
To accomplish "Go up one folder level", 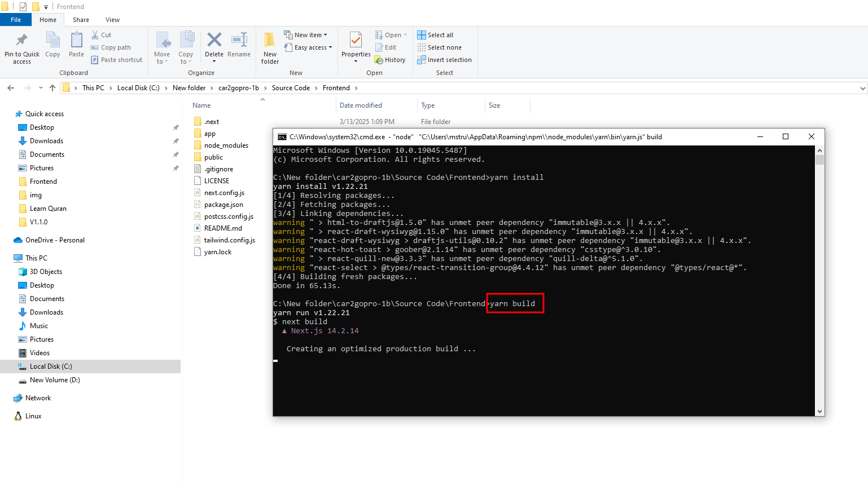I will (x=52, y=88).
